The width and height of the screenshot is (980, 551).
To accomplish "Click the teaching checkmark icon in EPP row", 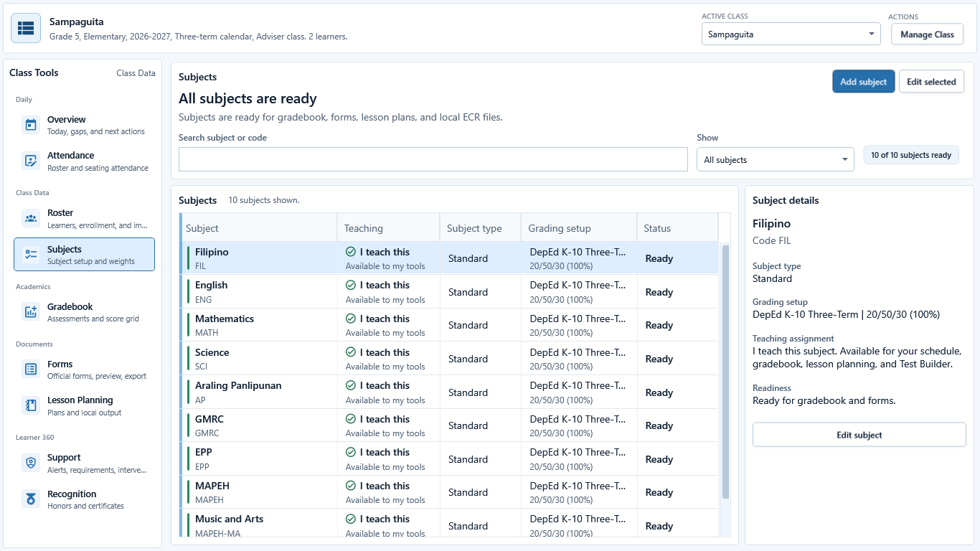I will [x=351, y=452].
